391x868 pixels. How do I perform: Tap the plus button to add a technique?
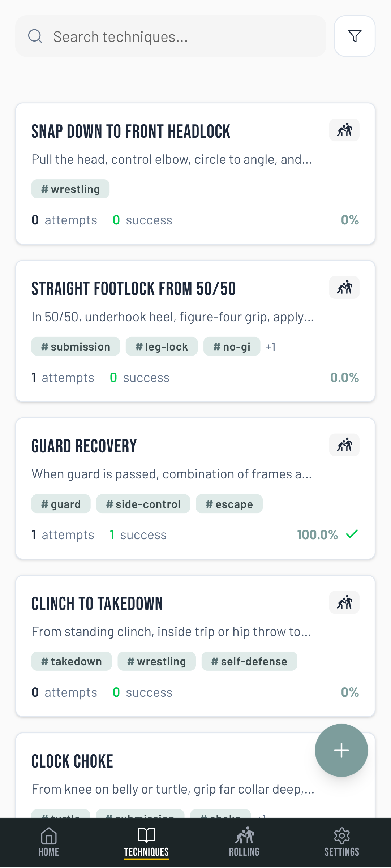(x=341, y=751)
